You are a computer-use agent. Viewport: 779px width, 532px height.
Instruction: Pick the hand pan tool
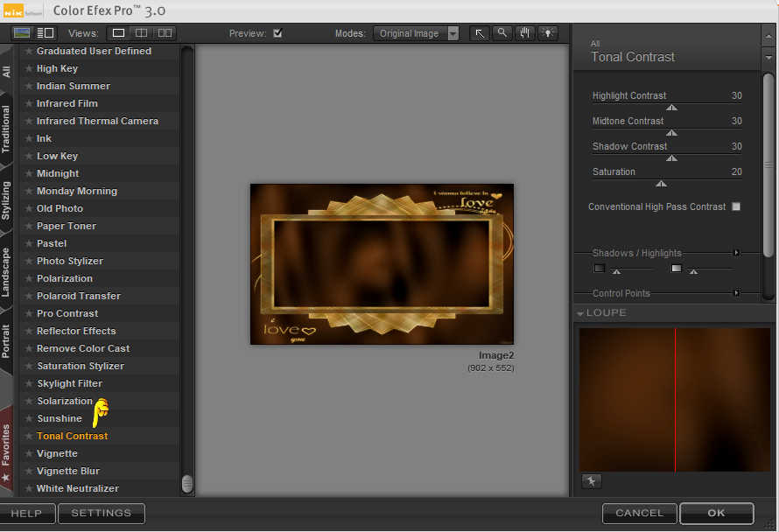click(525, 33)
